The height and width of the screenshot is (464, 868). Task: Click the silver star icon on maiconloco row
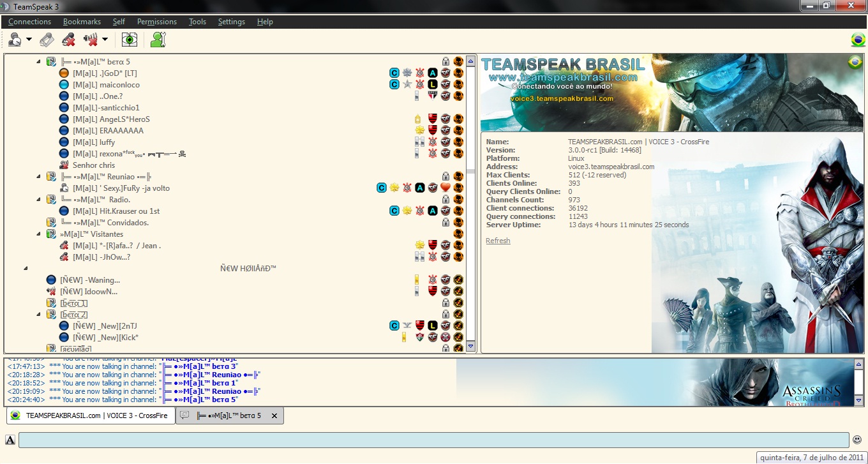pyautogui.click(x=407, y=85)
